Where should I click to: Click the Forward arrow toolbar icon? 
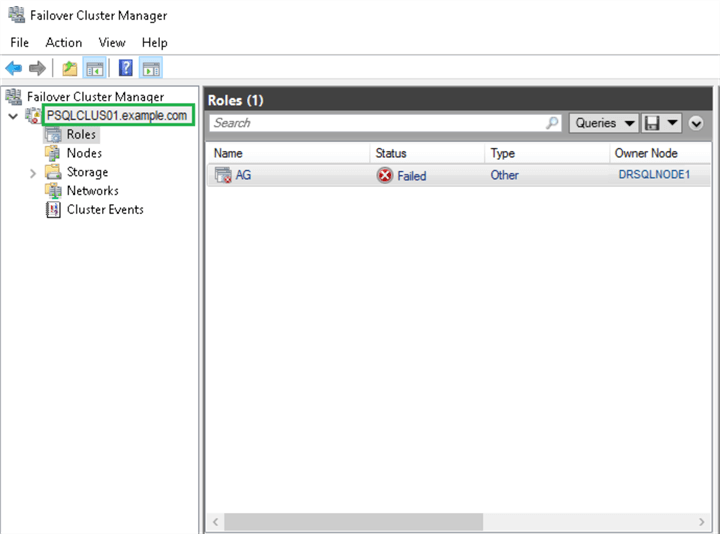pos(37,68)
